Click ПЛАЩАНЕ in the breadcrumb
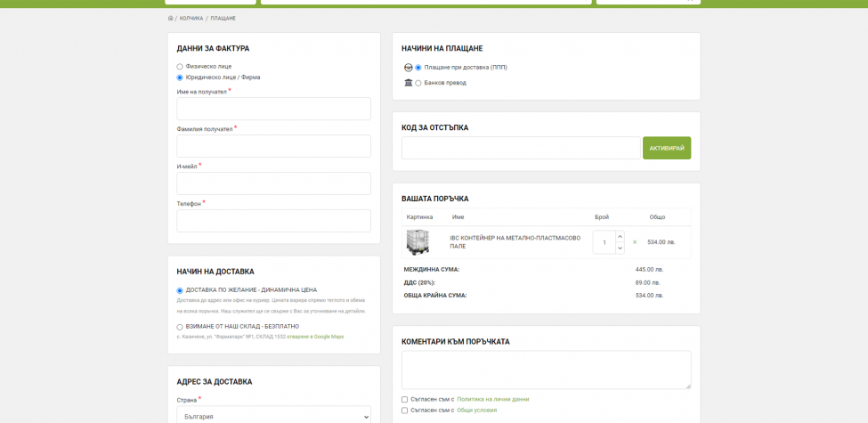 click(223, 19)
